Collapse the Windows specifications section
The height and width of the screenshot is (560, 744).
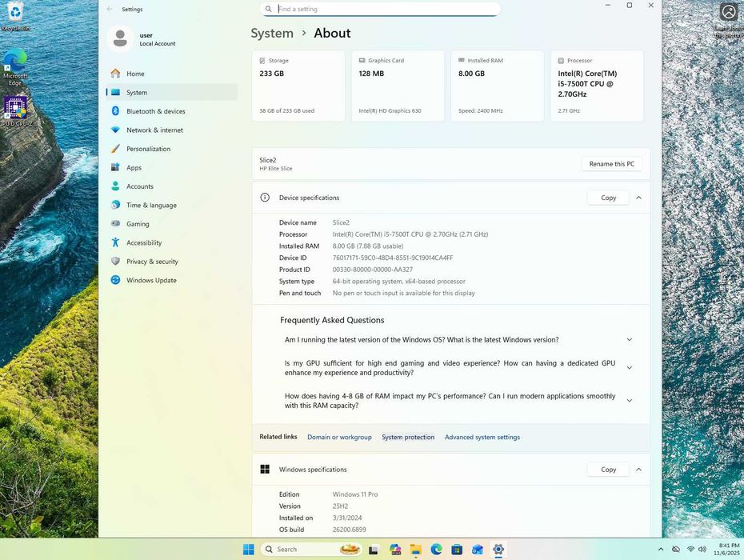pos(638,470)
